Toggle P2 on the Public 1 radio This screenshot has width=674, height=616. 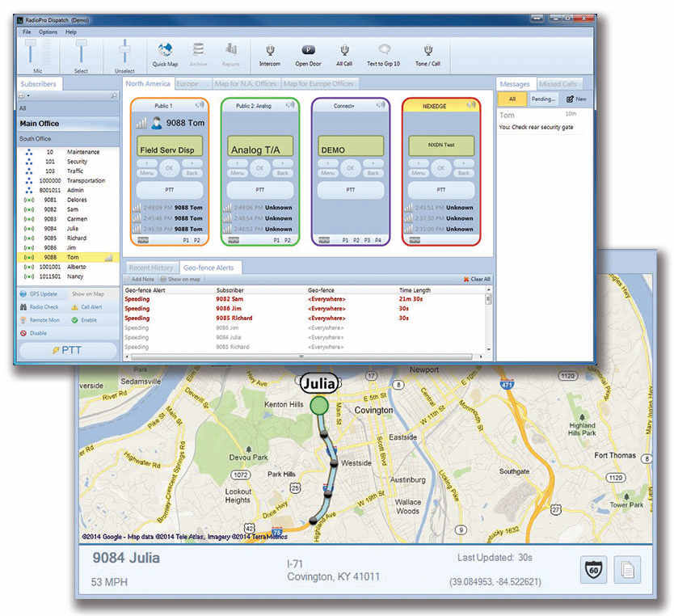click(x=197, y=240)
